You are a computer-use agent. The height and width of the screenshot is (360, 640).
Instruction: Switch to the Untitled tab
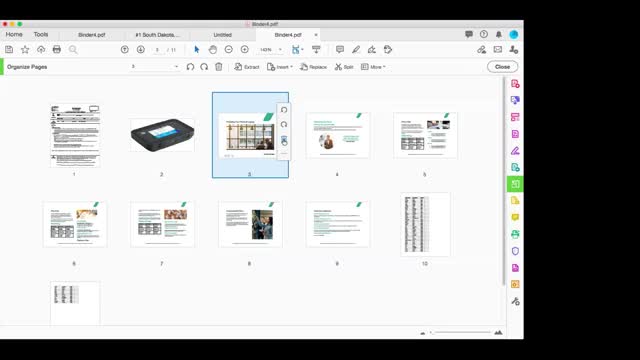[222, 35]
